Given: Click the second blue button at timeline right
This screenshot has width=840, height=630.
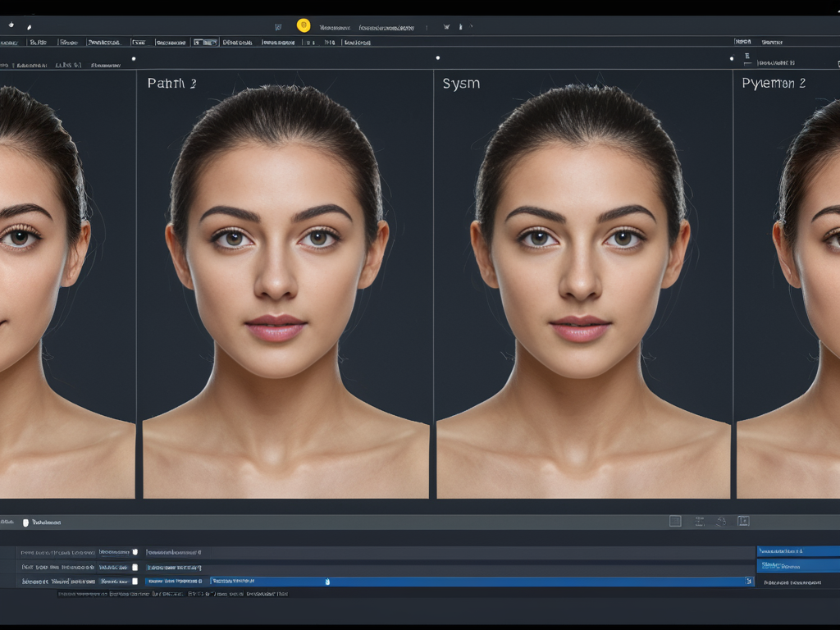Looking at the screenshot, I should tap(797, 565).
